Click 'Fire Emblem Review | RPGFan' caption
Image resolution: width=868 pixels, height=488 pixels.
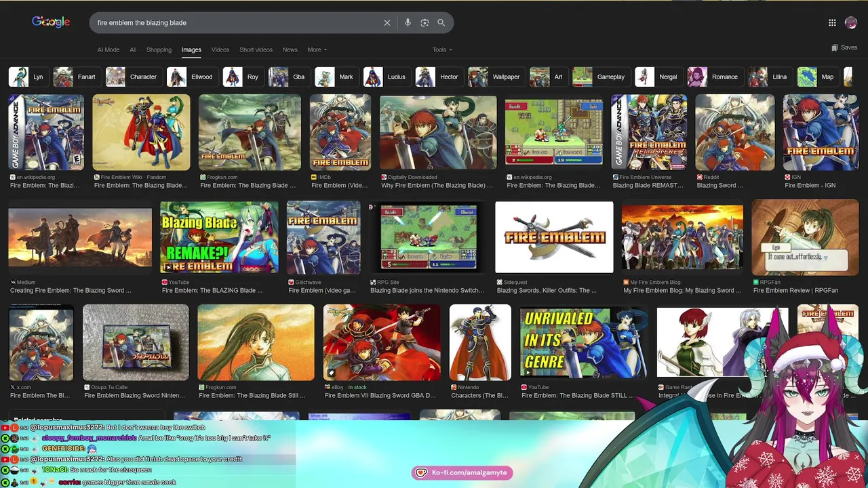(795, 290)
